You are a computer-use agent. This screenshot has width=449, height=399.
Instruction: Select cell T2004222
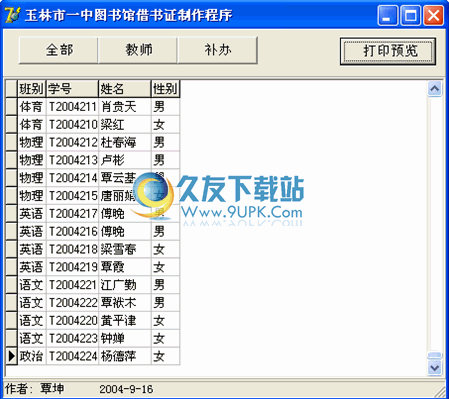coord(72,303)
